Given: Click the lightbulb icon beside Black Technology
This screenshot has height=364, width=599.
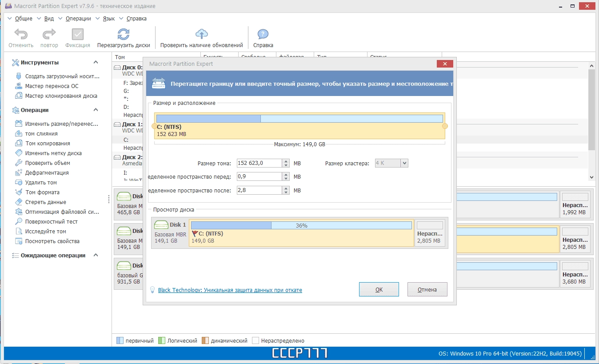Looking at the screenshot, I should 152,290.
